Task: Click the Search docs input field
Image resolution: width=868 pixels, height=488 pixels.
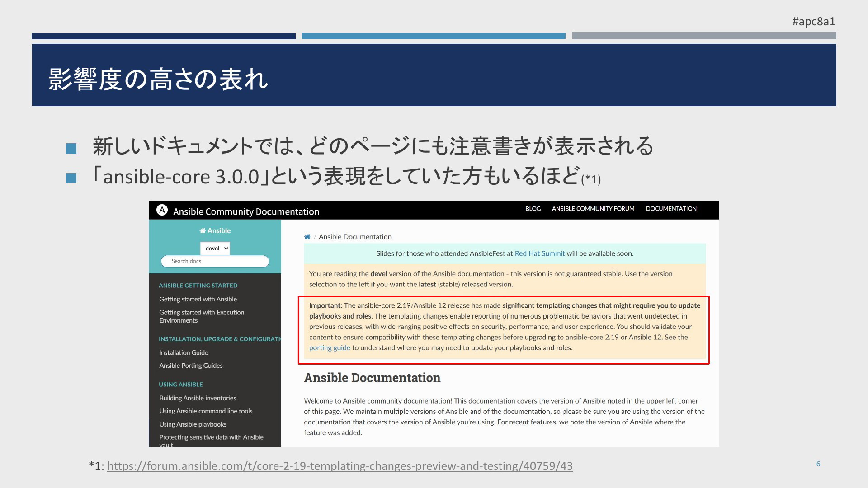Action: [x=215, y=261]
